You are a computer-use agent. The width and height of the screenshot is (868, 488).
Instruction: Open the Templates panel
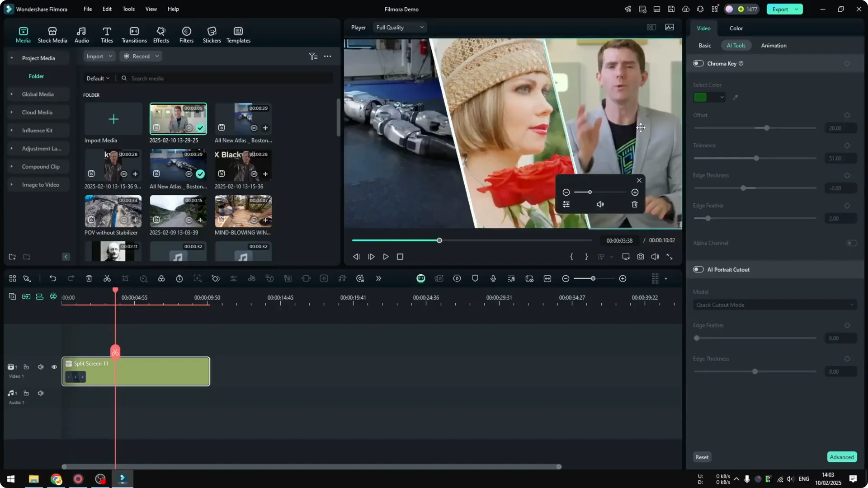[x=238, y=35]
